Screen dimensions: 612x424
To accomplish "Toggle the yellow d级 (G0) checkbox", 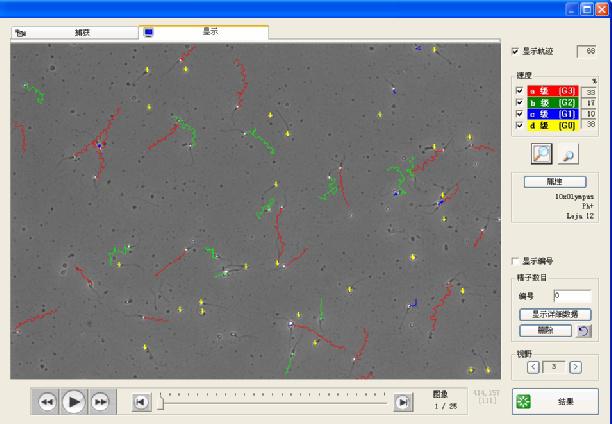I will (x=519, y=125).
